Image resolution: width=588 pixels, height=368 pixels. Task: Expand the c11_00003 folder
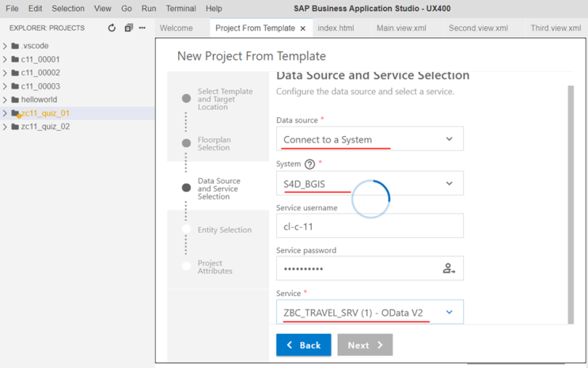pyautogui.click(x=5, y=86)
